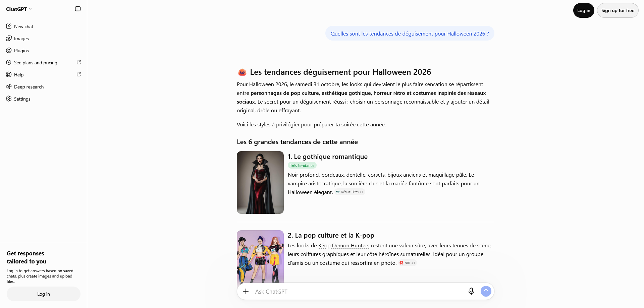This screenshot has width=644, height=308.
Task: Open Deep research
Action: pos(44,87)
